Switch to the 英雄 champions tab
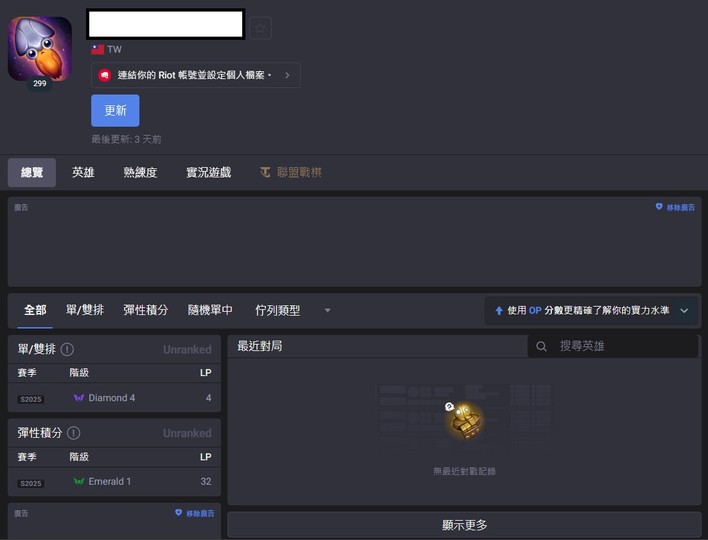This screenshot has width=708, height=540. click(x=83, y=172)
